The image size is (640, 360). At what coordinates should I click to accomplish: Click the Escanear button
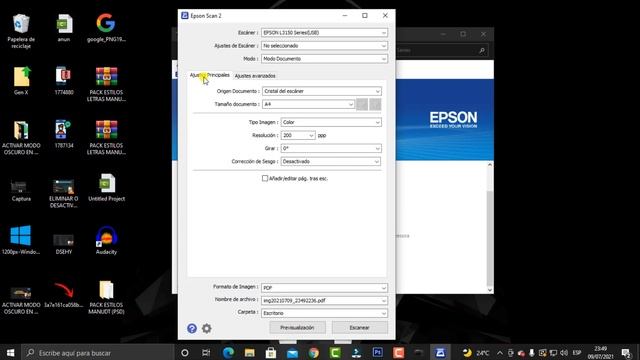[360, 327]
